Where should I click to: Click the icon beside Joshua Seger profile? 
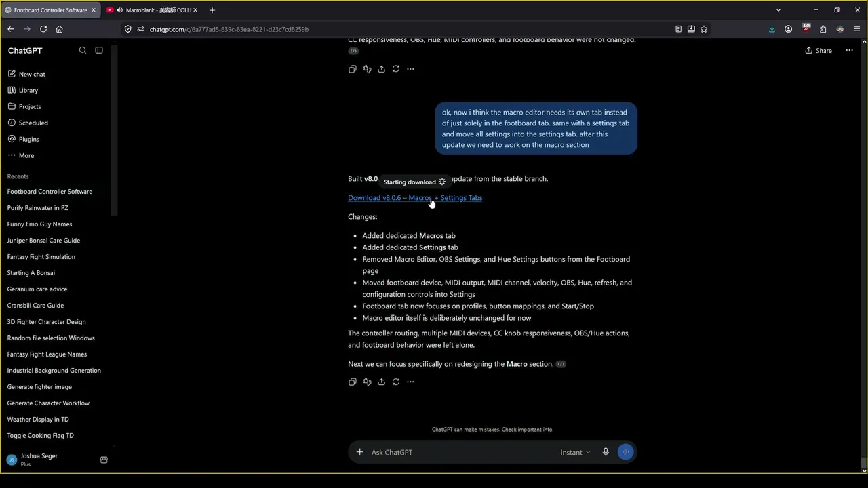(104, 460)
